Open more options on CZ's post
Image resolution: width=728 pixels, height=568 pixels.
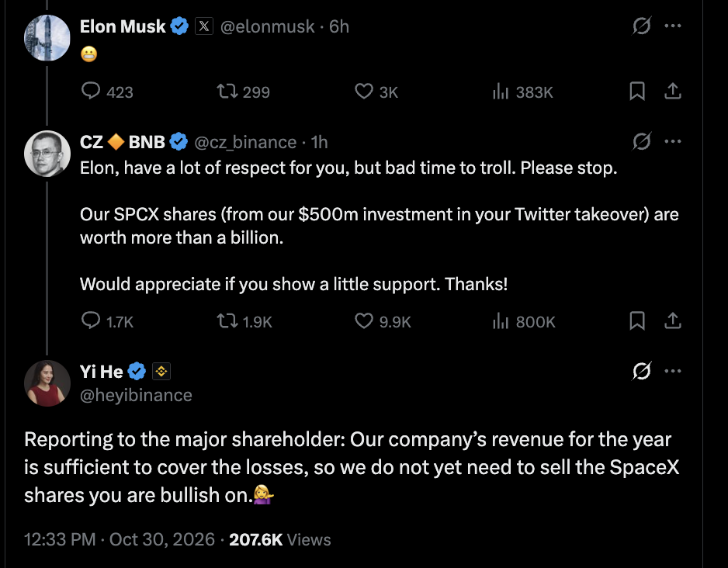[x=673, y=141]
